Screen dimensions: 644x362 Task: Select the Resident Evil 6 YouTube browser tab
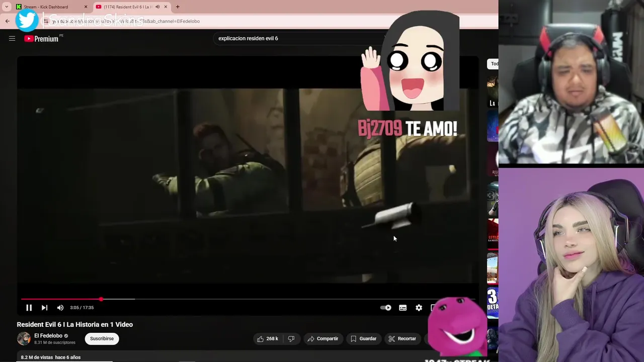point(127,7)
